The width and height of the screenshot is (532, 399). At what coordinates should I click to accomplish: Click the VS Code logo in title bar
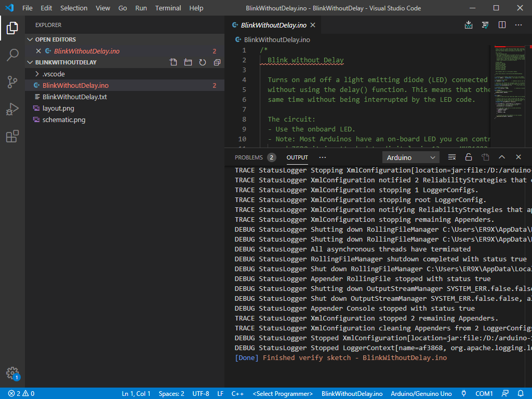point(9,8)
